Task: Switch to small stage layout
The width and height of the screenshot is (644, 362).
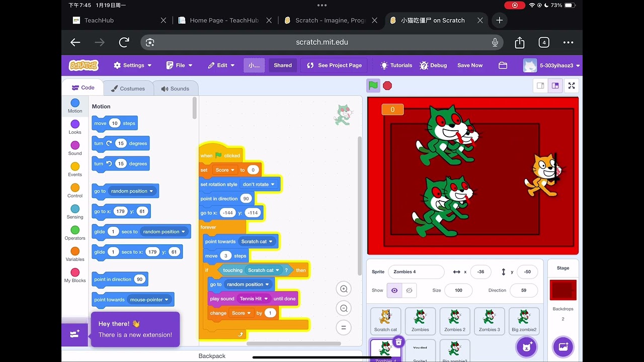Action: (x=540, y=85)
